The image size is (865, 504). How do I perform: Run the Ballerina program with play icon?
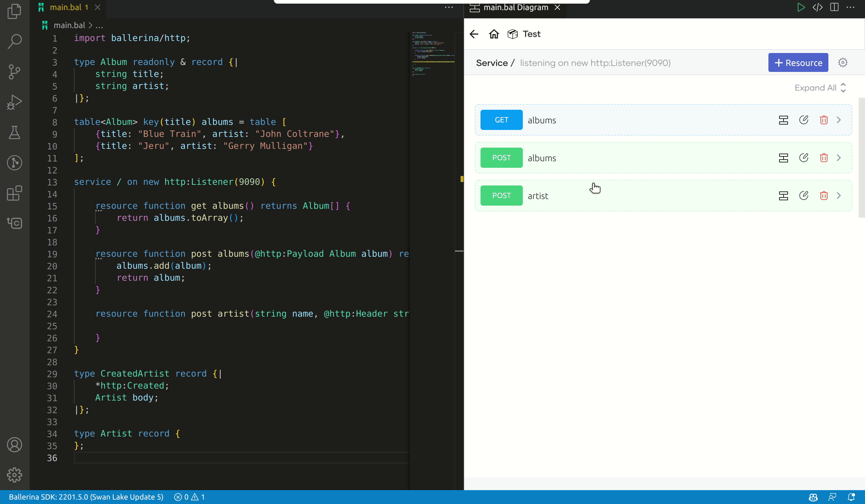point(801,7)
